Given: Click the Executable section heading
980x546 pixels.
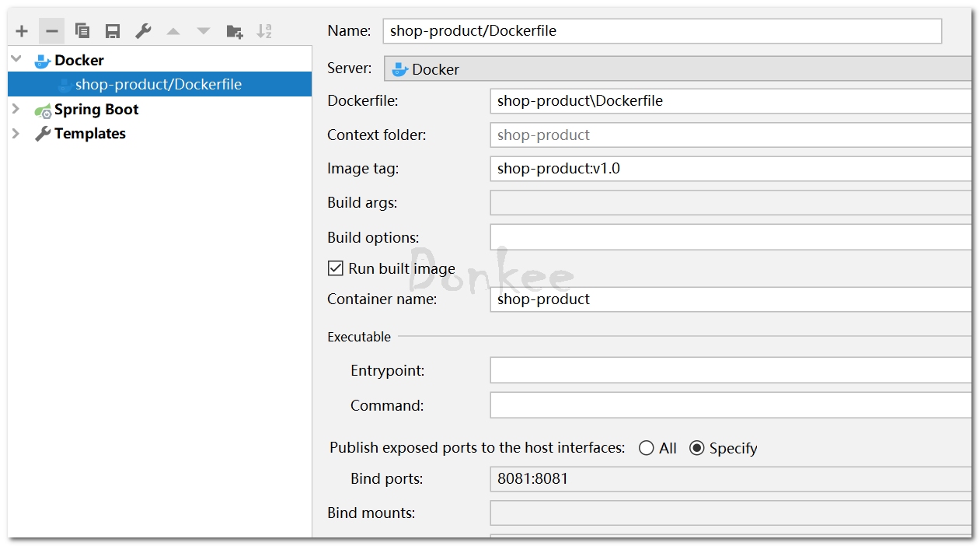Looking at the screenshot, I should pyautogui.click(x=359, y=337).
